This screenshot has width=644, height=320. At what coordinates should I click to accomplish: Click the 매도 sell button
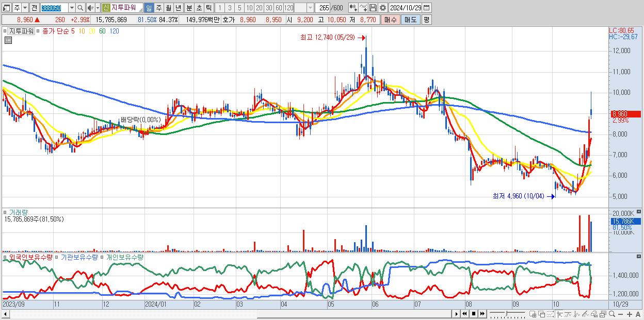pyautogui.click(x=411, y=20)
